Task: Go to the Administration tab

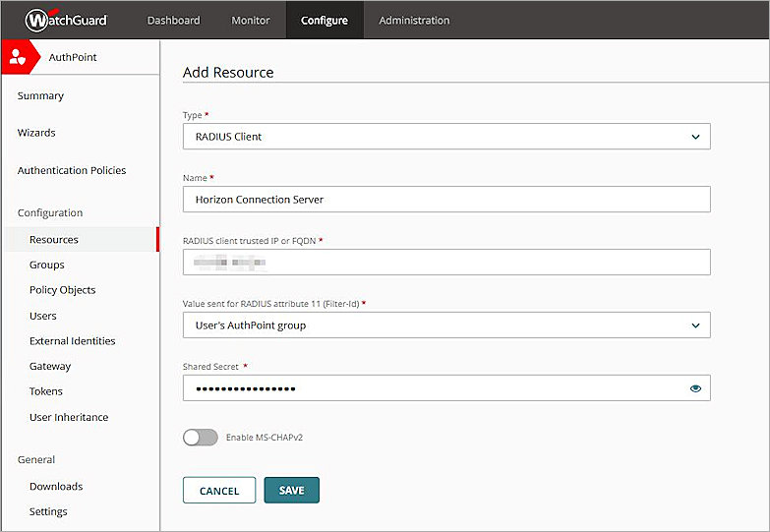Action: click(x=414, y=20)
